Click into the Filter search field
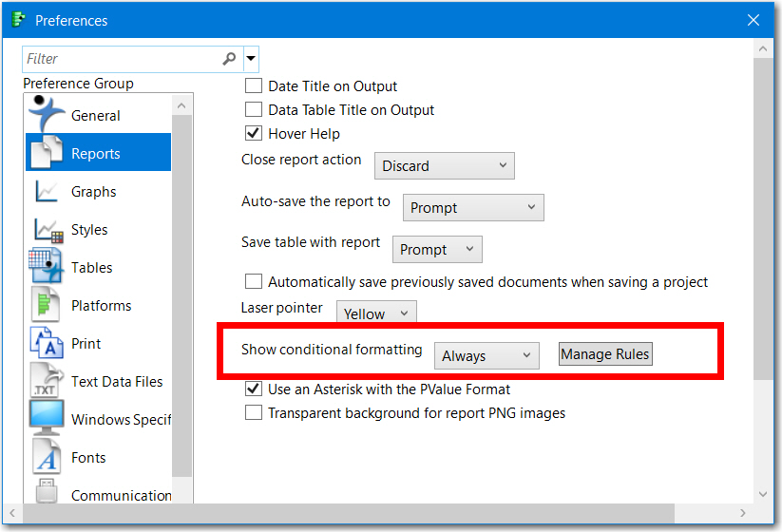782x532 pixels. click(122, 59)
